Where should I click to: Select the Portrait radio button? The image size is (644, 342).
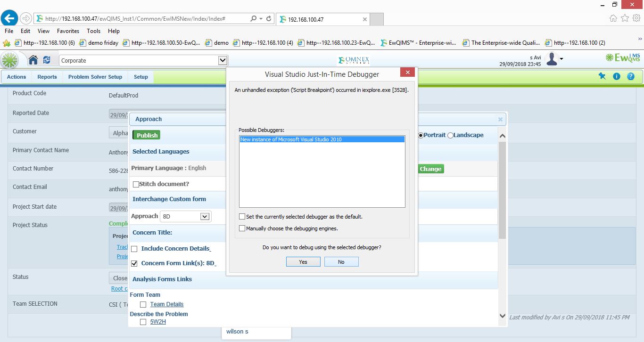(421, 135)
